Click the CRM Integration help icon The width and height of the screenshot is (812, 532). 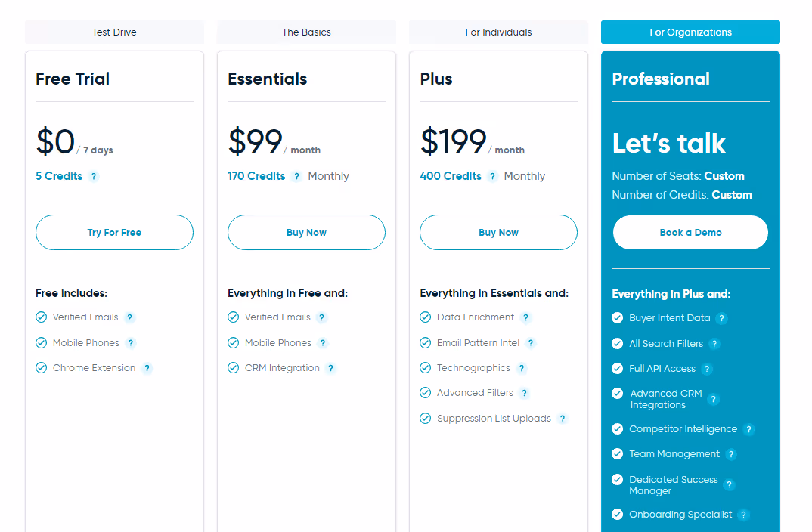[x=330, y=368]
